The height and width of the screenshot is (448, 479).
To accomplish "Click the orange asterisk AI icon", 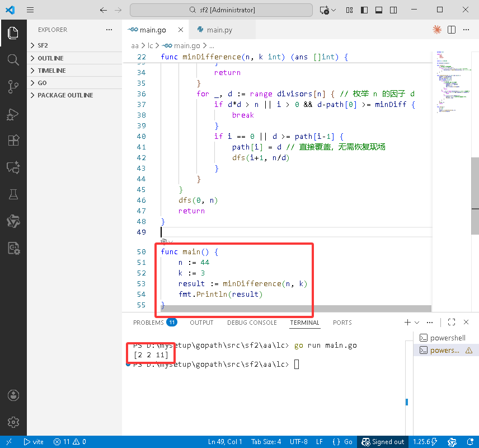I will pyautogui.click(x=437, y=30).
